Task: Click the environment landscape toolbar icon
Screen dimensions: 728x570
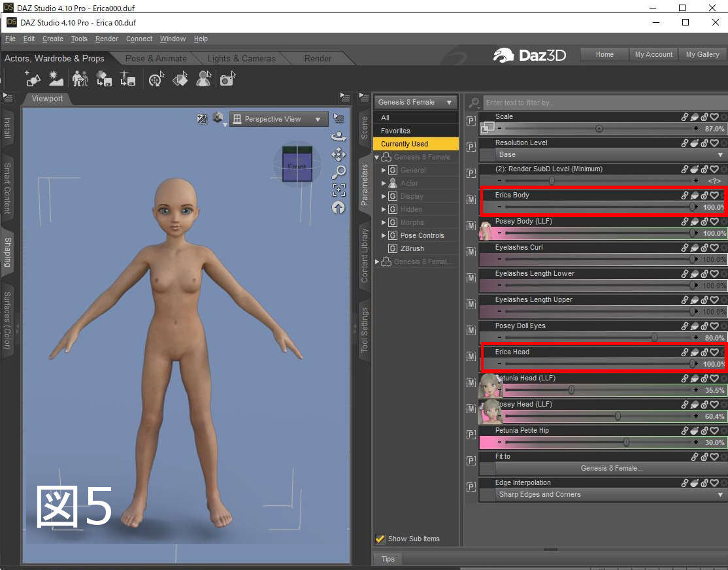Action: tap(56, 79)
